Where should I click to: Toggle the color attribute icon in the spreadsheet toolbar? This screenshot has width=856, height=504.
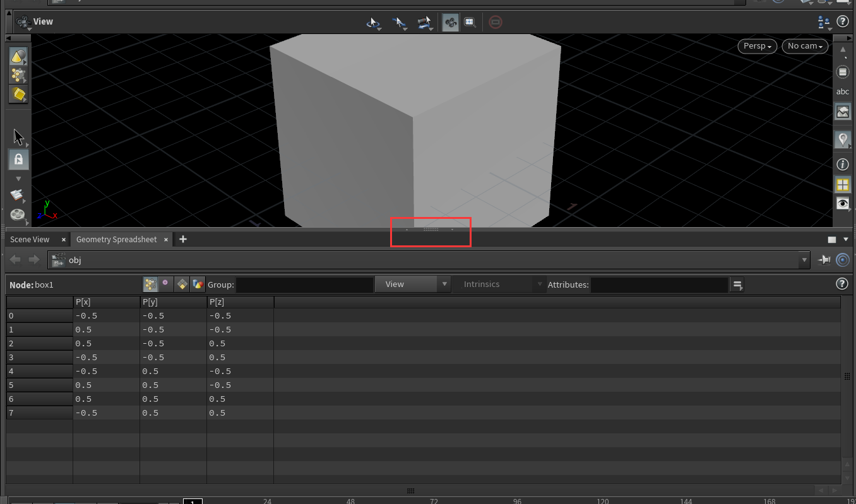click(x=198, y=284)
